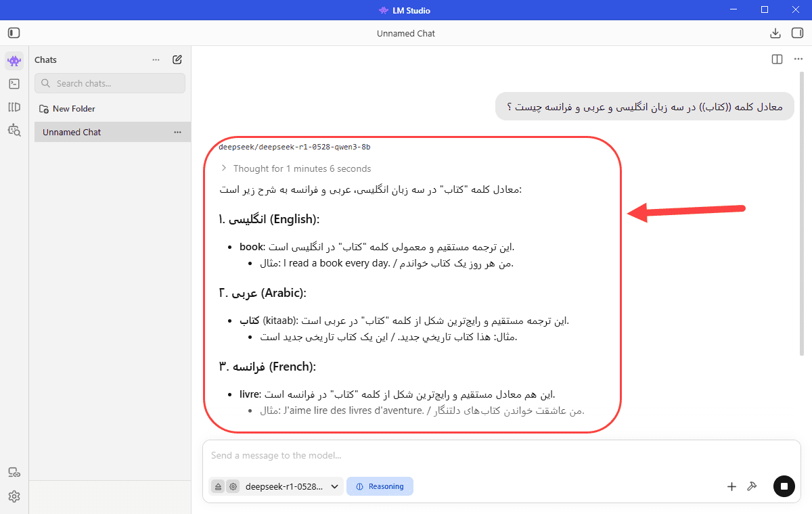
Task: Expand the Thought for 1 minutes section
Action: click(296, 168)
